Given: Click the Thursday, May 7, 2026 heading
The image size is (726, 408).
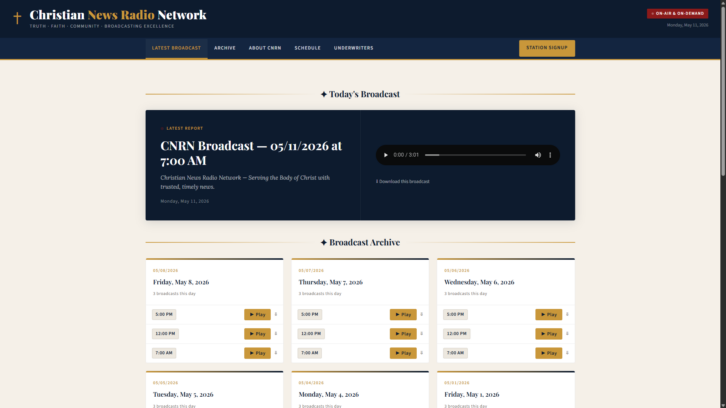Looking at the screenshot, I should tap(331, 282).
